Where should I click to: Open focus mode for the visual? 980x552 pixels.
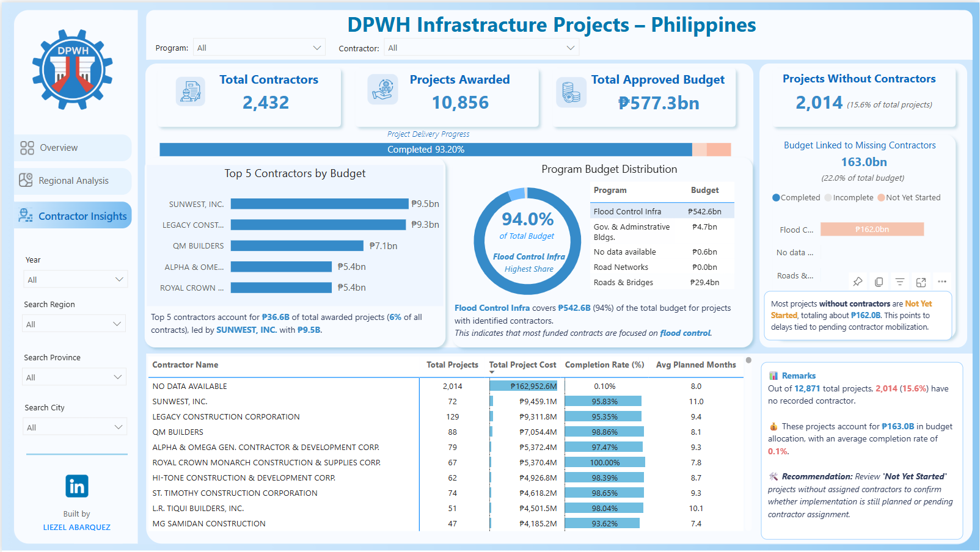pos(921,282)
